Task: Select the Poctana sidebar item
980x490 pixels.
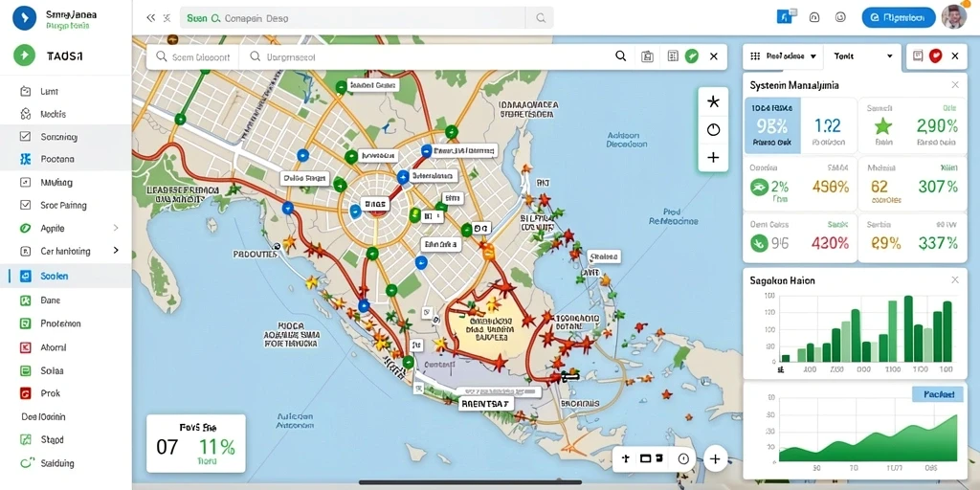Action: [x=66, y=160]
